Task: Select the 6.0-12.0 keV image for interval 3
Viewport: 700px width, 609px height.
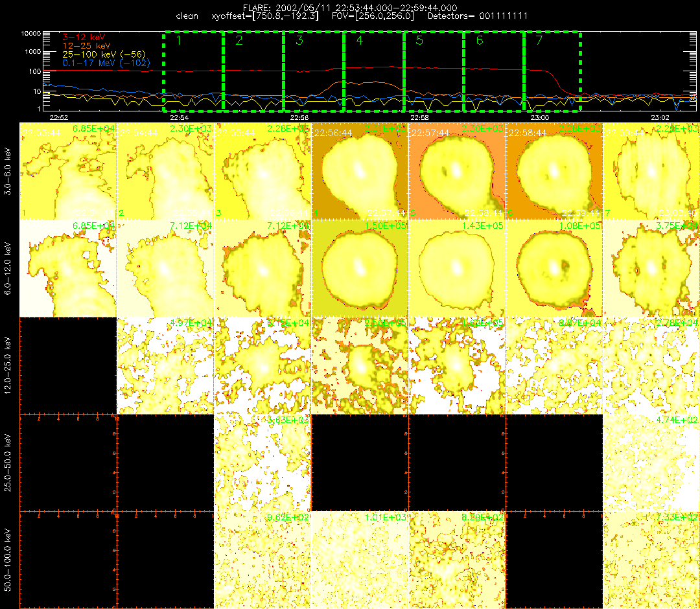Action: tap(262, 268)
